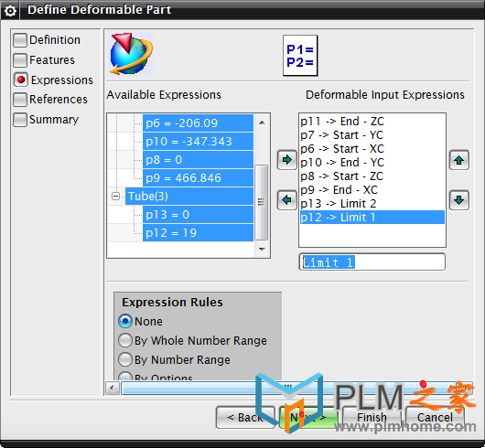Choose By Number Range rule
This screenshot has width=485, height=448.
[x=174, y=360]
